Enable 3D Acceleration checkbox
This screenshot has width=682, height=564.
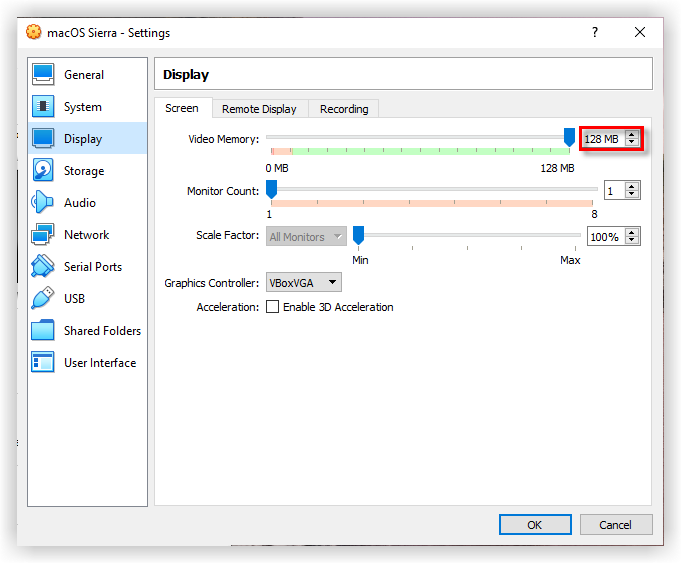(272, 307)
